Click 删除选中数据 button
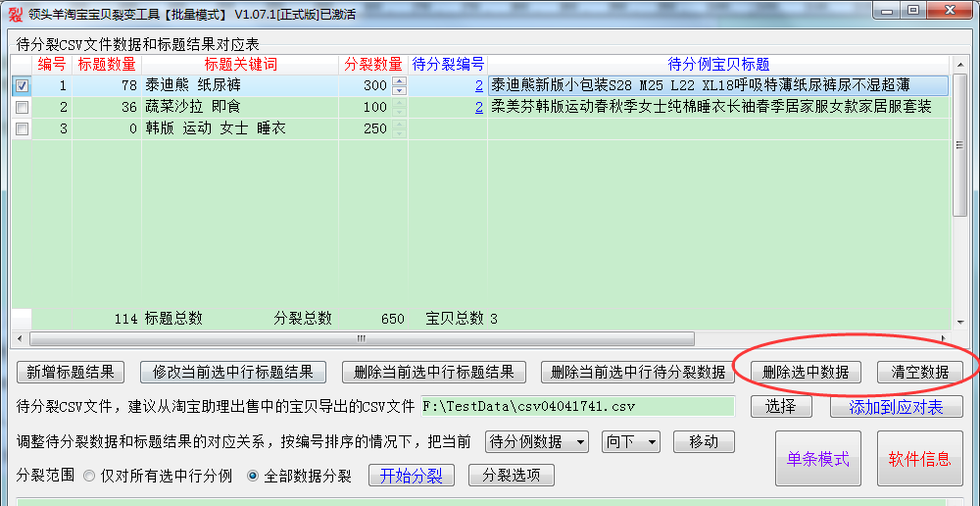 [x=806, y=373]
